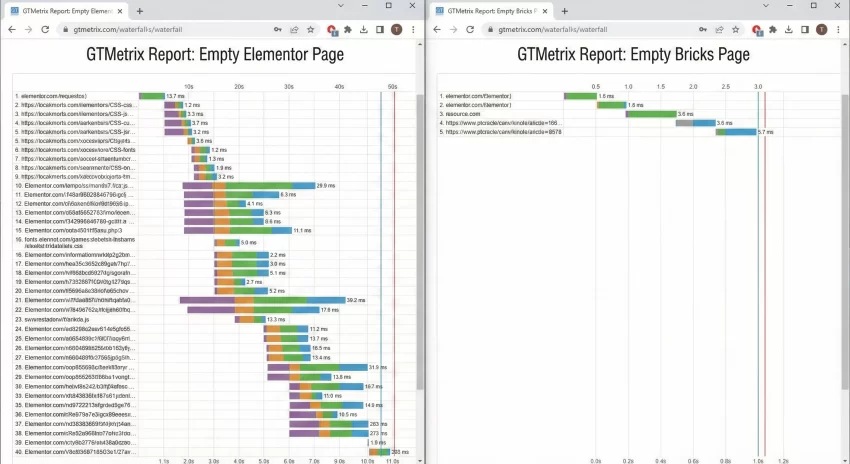Go back in the Elementor report window
This screenshot has width=850, height=464.
pos(12,29)
